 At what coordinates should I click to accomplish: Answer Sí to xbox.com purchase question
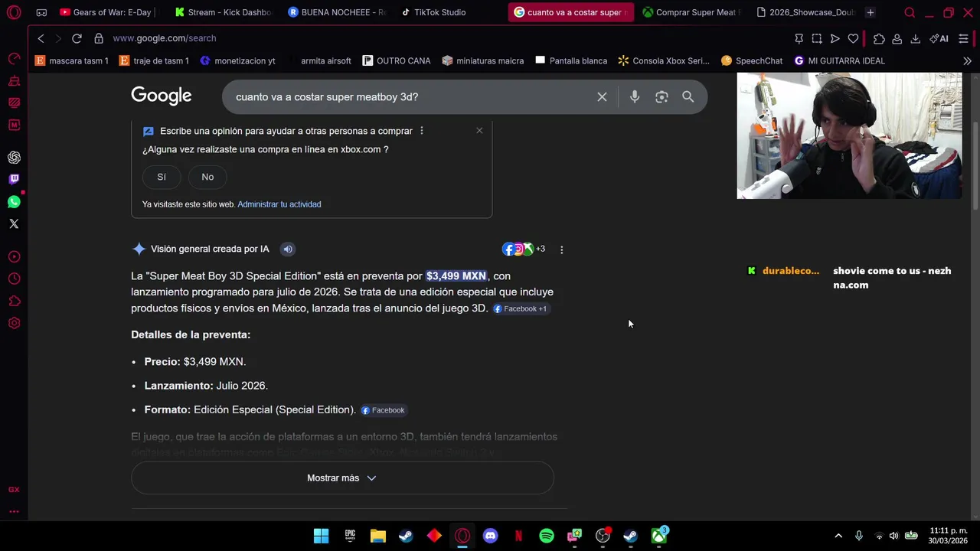pyautogui.click(x=162, y=177)
